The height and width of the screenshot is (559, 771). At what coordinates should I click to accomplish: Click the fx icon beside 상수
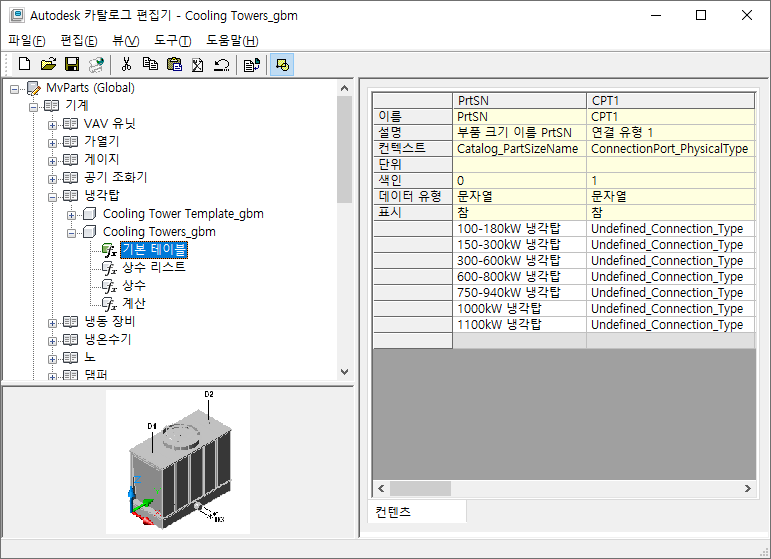[x=109, y=286]
